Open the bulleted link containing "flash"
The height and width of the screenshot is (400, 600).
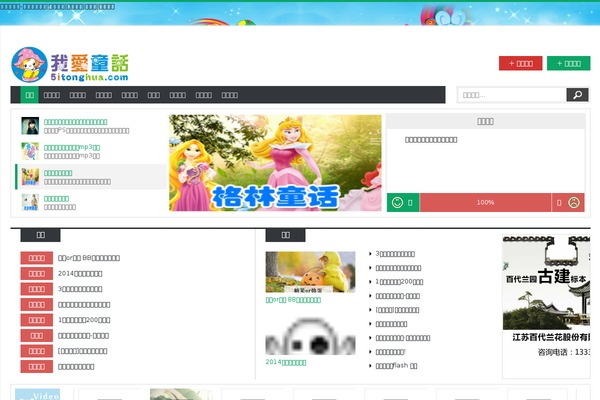click(396, 366)
